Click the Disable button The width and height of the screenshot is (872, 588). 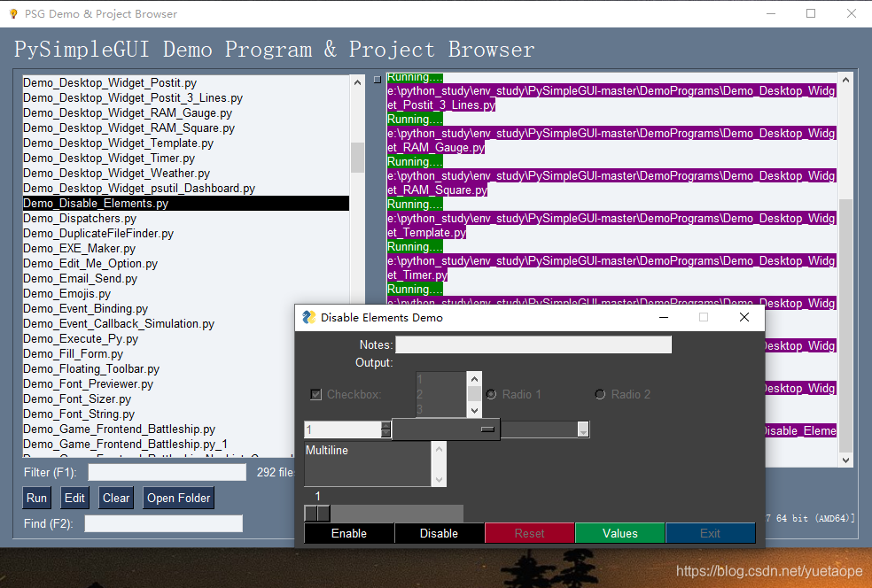click(x=439, y=533)
